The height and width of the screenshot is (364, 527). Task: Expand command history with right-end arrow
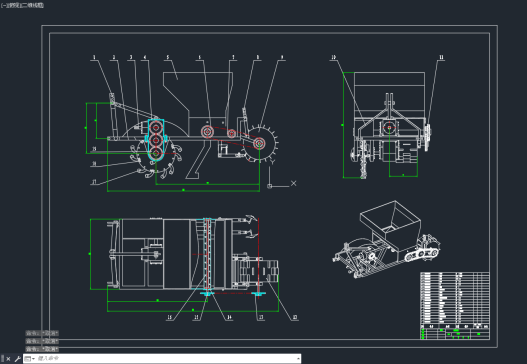298,359
